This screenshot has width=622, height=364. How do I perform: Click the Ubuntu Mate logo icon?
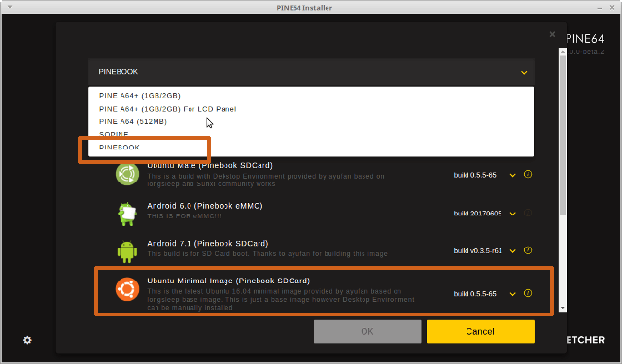click(127, 174)
